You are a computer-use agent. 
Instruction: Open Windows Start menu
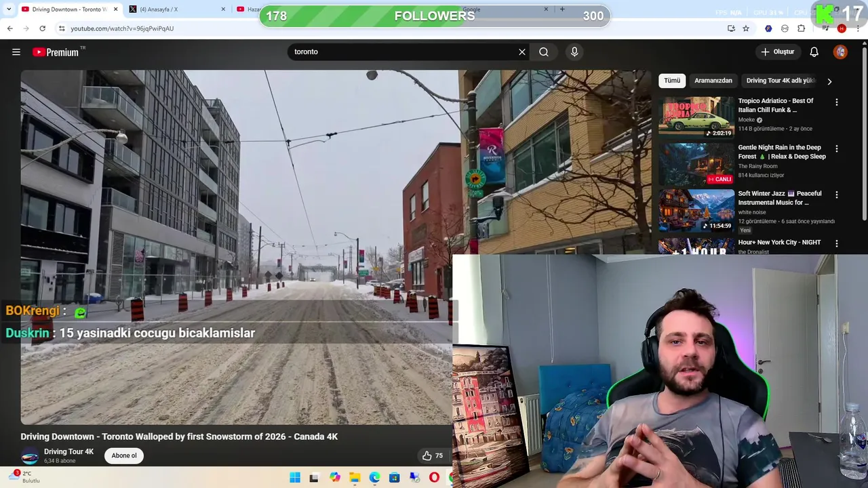point(295,478)
